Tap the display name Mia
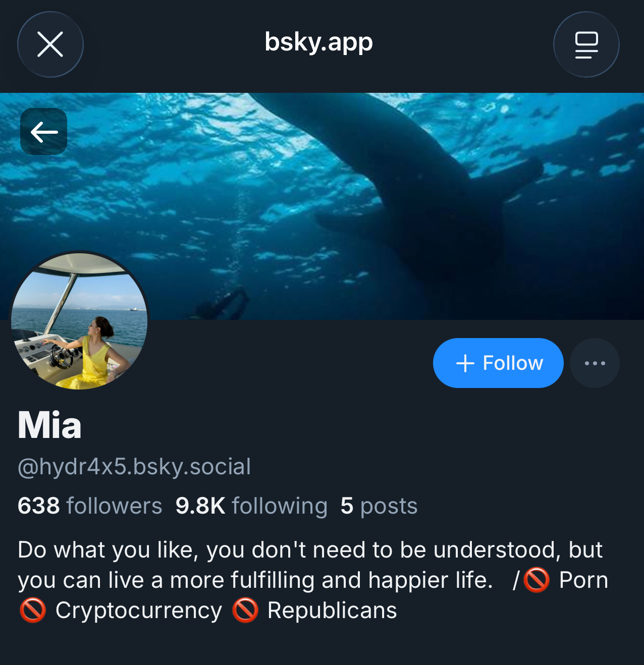 [49, 425]
